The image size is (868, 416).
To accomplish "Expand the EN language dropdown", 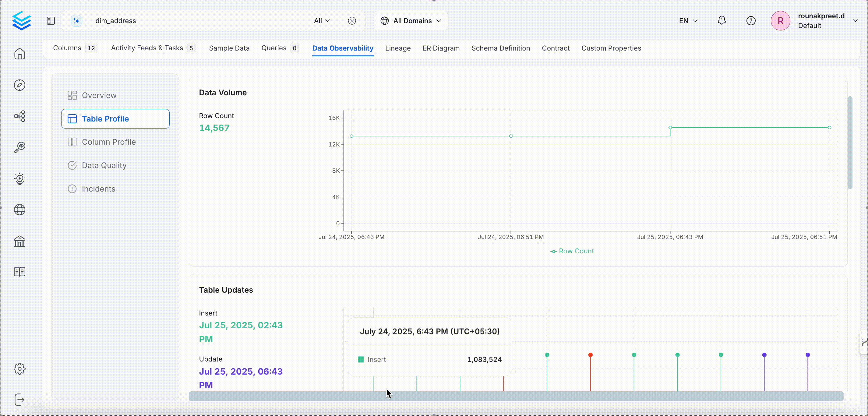I will click(x=688, y=20).
